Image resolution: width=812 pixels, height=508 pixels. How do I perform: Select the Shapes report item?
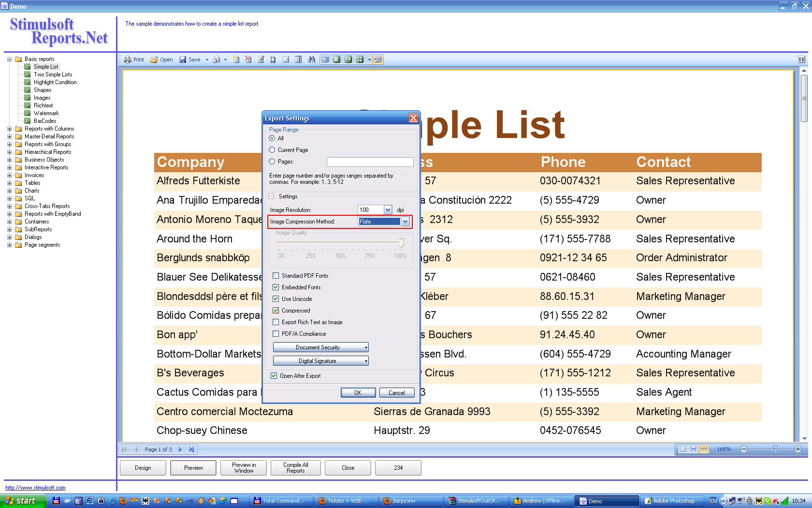[x=43, y=90]
